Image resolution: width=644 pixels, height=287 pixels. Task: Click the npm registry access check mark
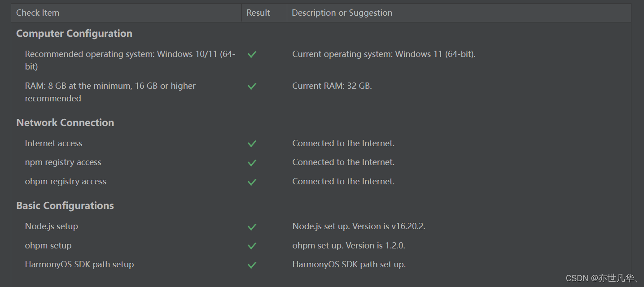[x=252, y=163]
